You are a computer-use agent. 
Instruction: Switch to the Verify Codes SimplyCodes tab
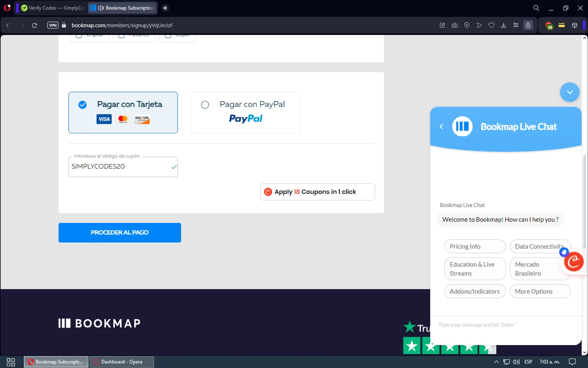[x=53, y=8]
